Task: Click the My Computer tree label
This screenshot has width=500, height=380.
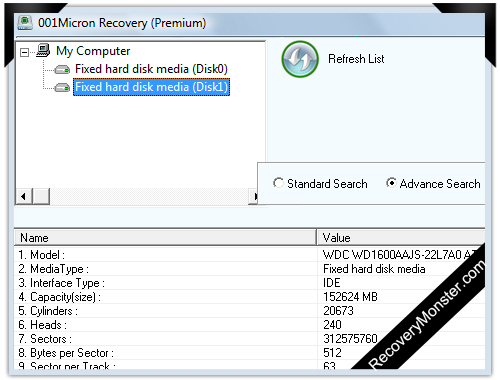Action: (x=93, y=51)
